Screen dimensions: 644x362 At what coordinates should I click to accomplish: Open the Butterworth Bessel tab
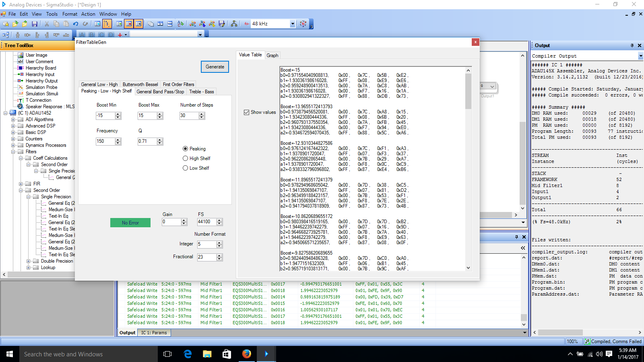pyautogui.click(x=140, y=84)
